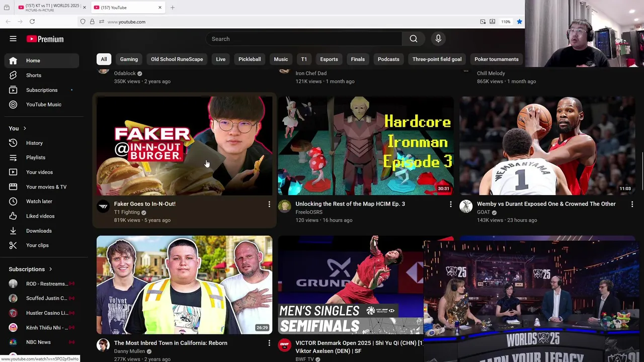Expand the Subscriptions section header
Image resolution: width=644 pixels, height=362 pixels.
[30, 269]
